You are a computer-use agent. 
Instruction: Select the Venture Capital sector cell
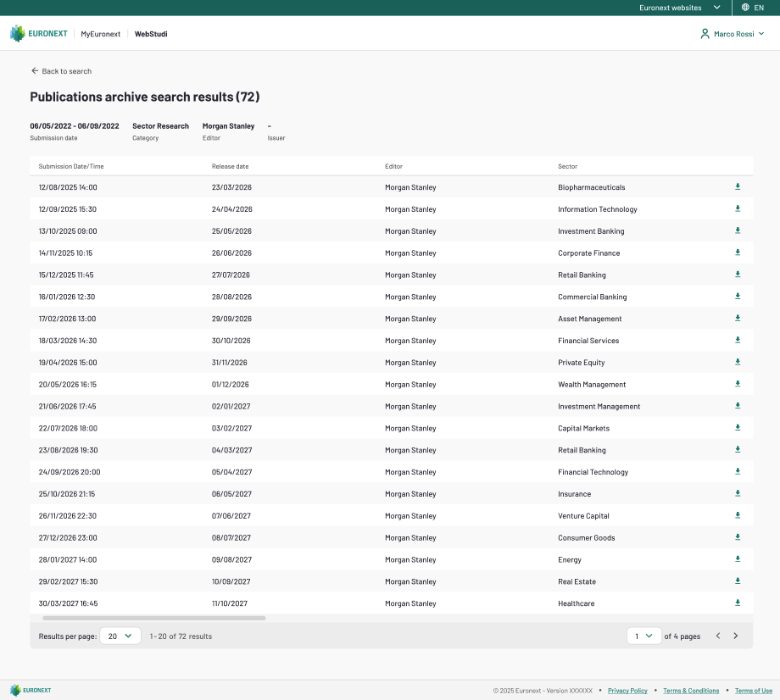[x=583, y=515]
